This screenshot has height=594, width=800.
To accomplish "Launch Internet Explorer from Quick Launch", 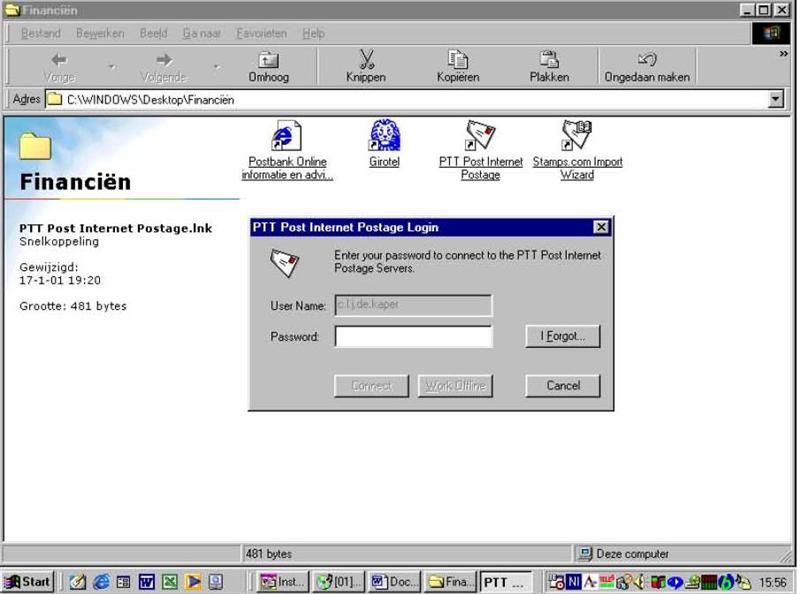I will pos(101,582).
